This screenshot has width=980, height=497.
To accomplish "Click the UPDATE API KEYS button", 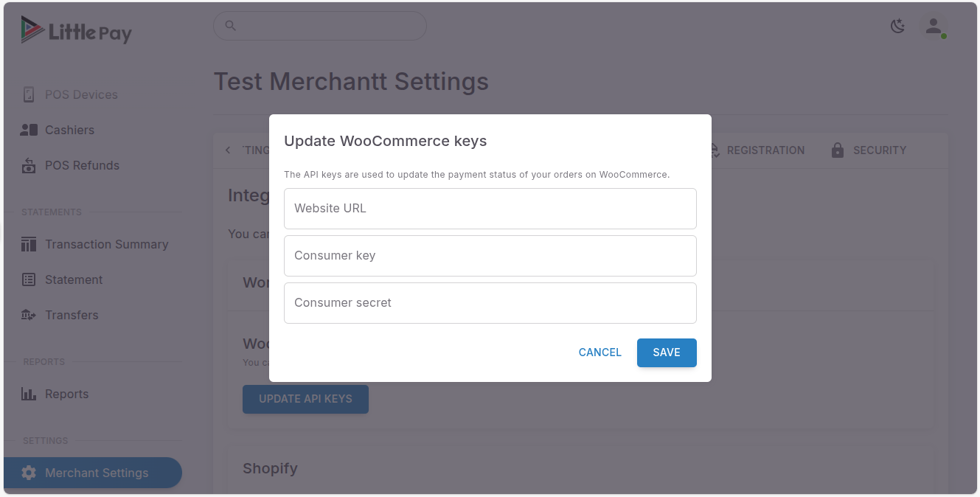I will [305, 399].
